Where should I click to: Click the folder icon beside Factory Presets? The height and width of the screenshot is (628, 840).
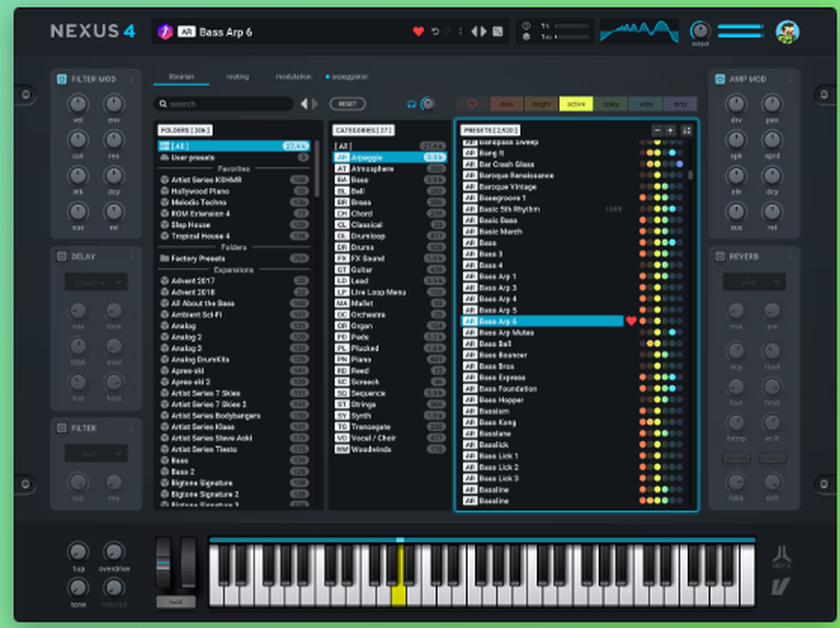tap(165, 259)
